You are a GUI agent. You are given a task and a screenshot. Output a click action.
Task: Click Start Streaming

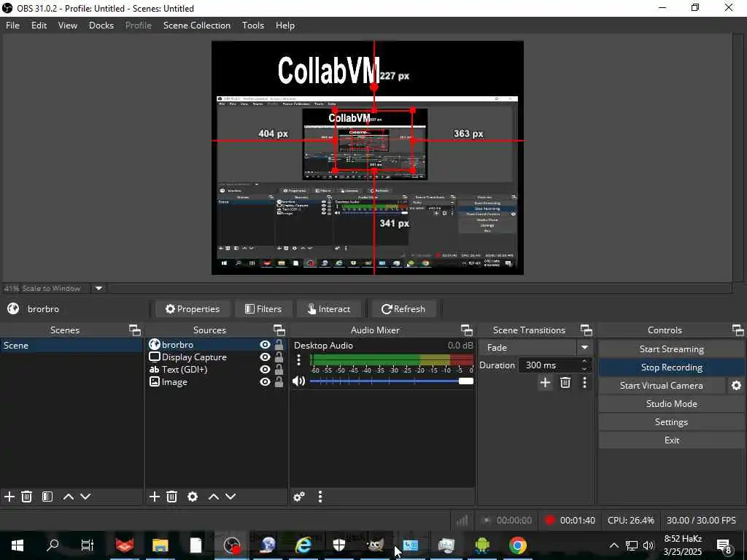click(671, 349)
